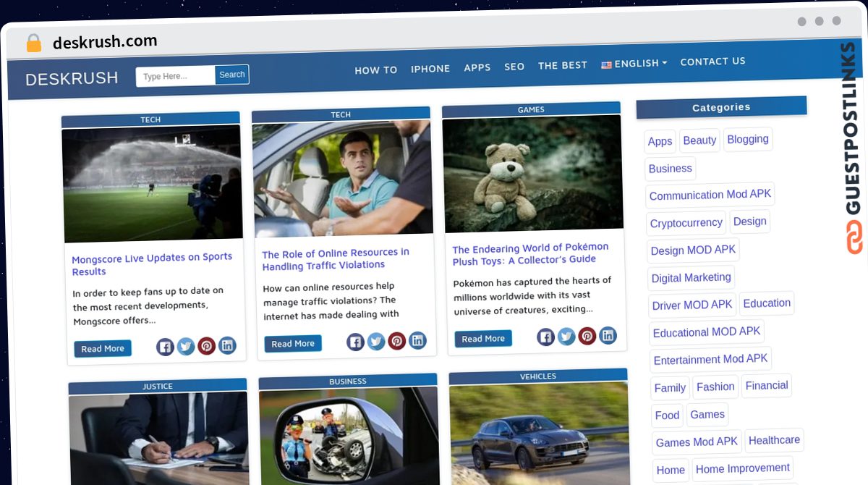Open Mongscore Live Updates article title
This screenshot has height=485, width=868.
tap(152, 264)
